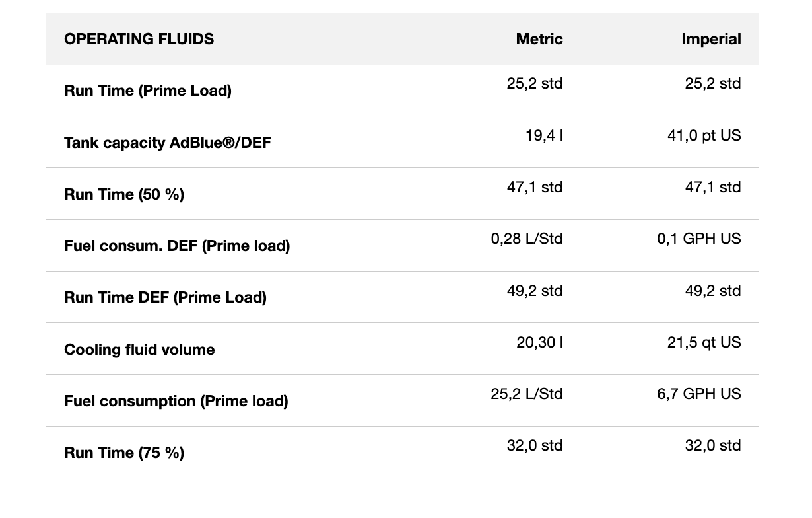This screenshot has width=812, height=518.
Task: Click the OPERATING FLUIDS table header
Action: click(x=139, y=39)
